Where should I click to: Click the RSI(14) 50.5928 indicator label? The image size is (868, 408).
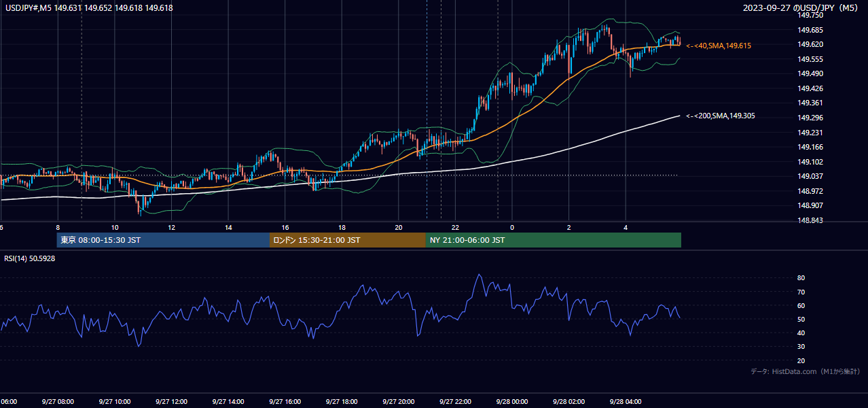tap(30, 259)
